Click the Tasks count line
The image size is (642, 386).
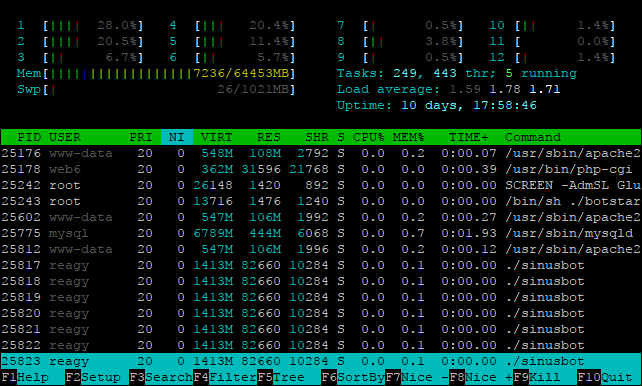click(457, 73)
